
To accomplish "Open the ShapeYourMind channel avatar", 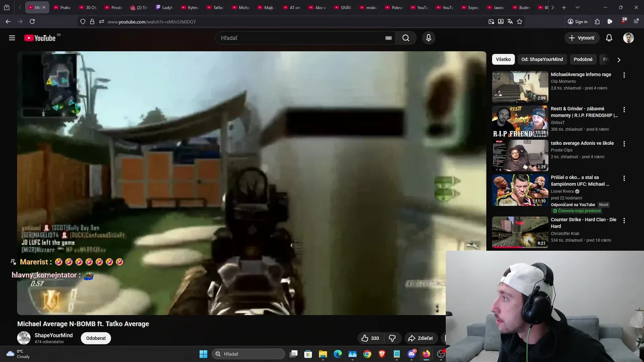I will coord(24,338).
